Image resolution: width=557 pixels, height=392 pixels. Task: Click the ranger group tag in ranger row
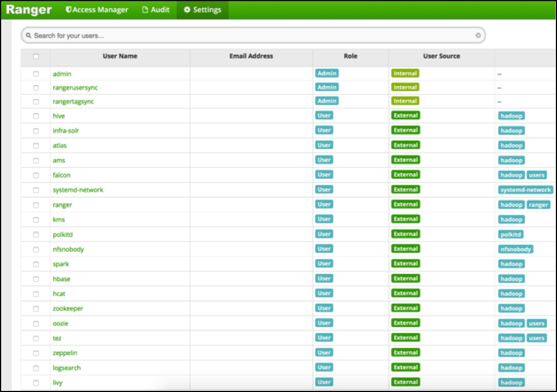pos(538,205)
